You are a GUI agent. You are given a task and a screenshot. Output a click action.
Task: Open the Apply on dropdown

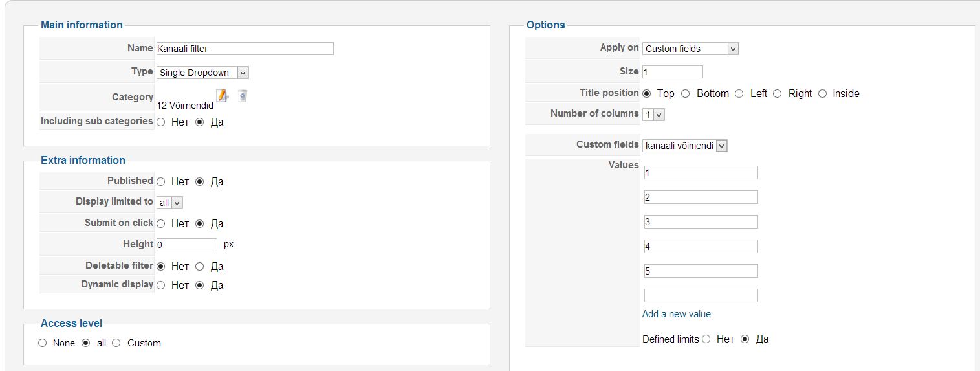691,49
